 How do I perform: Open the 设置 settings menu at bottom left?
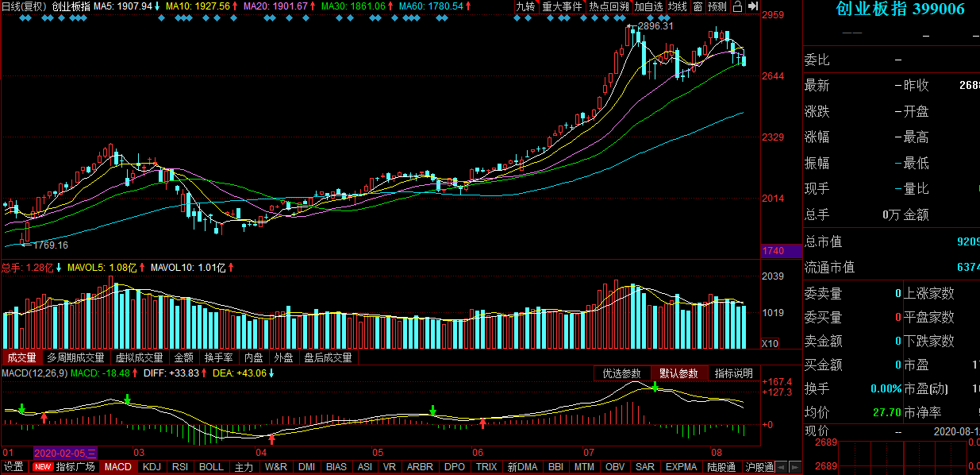(x=13, y=467)
